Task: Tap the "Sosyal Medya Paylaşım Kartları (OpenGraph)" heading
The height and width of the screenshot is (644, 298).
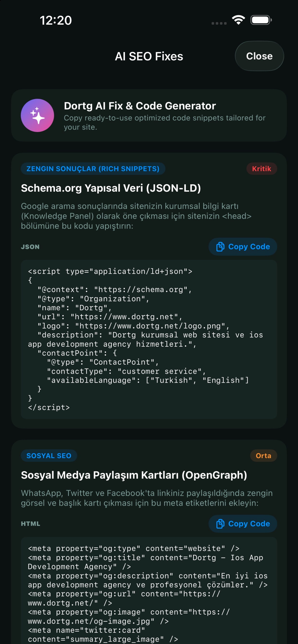Action: point(134,475)
